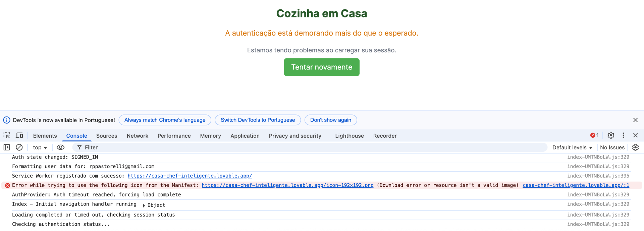
Task: Open the Application tab
Action: [x=245, y=136]
